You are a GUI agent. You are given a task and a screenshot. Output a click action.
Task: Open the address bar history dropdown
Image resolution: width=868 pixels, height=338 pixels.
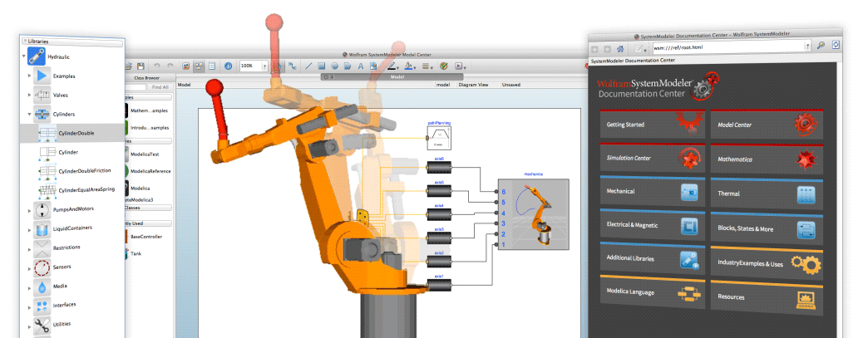pos(808,47)
